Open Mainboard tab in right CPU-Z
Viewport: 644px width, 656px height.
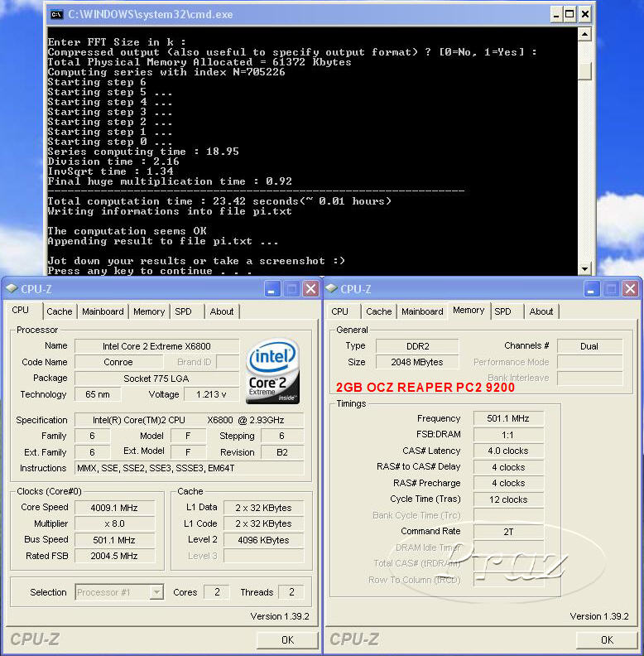tap(422, 311)
